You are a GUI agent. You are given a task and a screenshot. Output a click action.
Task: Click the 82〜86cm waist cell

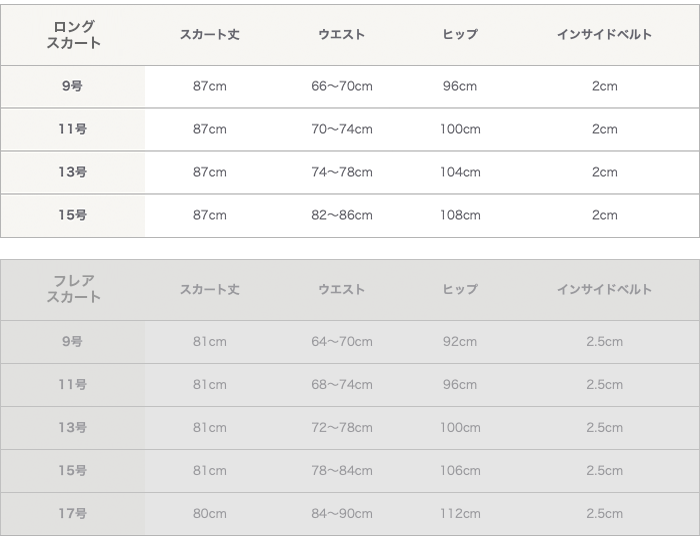pyautogui.click(x=342, y=215)
